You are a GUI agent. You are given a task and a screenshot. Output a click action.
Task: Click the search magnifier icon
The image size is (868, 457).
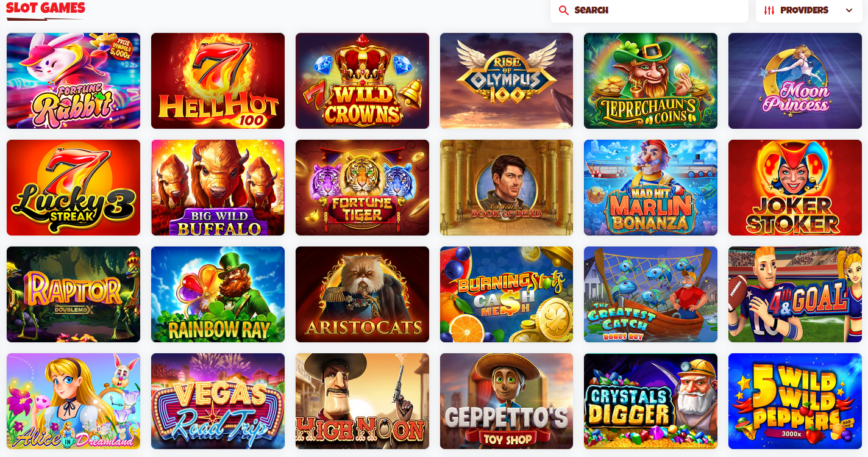click(564, 10)
